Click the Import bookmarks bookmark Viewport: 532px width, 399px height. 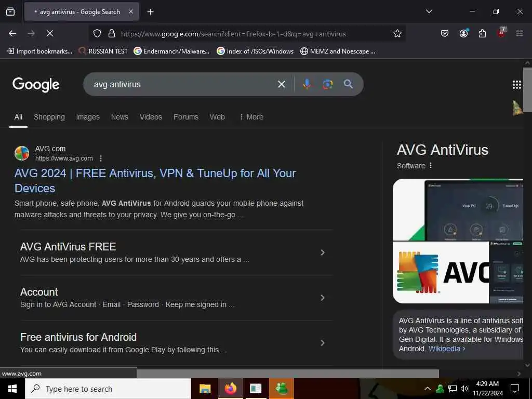pyautogui.click(x=39, y=51)
